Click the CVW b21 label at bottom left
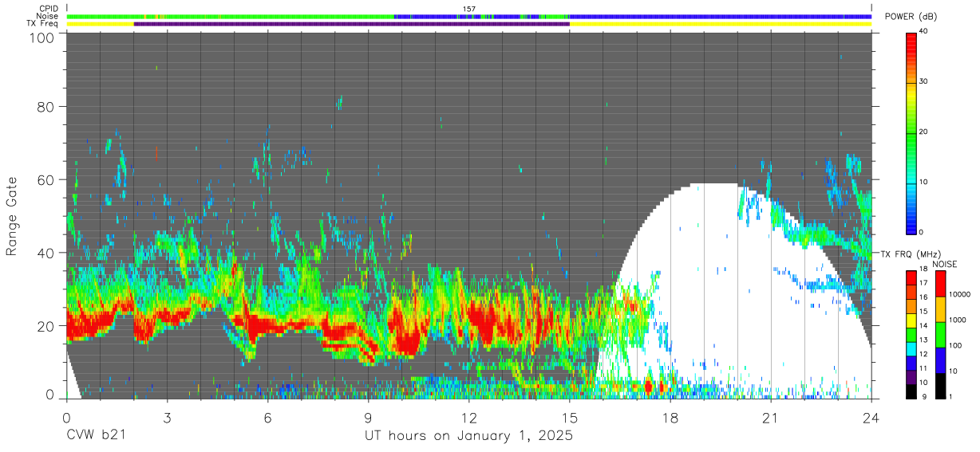The height and width of the screenshot is (452, 980). click(96, 436)
